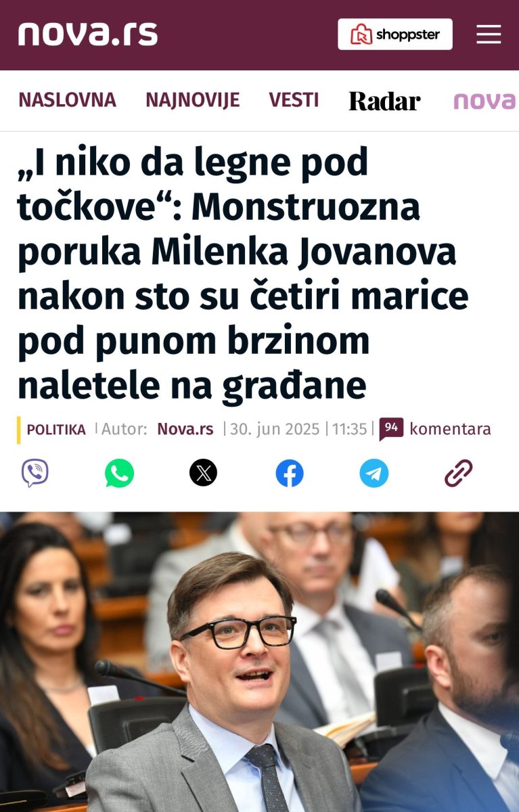Open the shoppster banner button
The height and width of the screenshot is (812, 519).
(x=395, y=34)
